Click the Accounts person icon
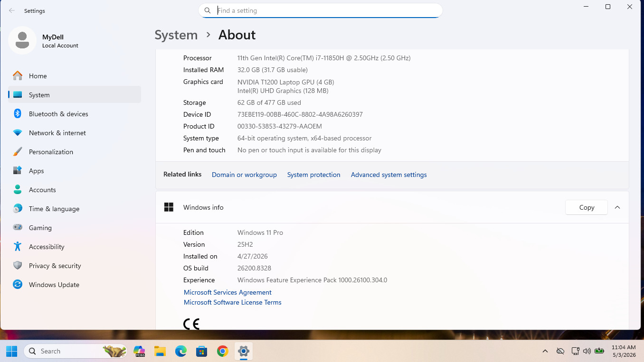 click(x=18, y=190)
